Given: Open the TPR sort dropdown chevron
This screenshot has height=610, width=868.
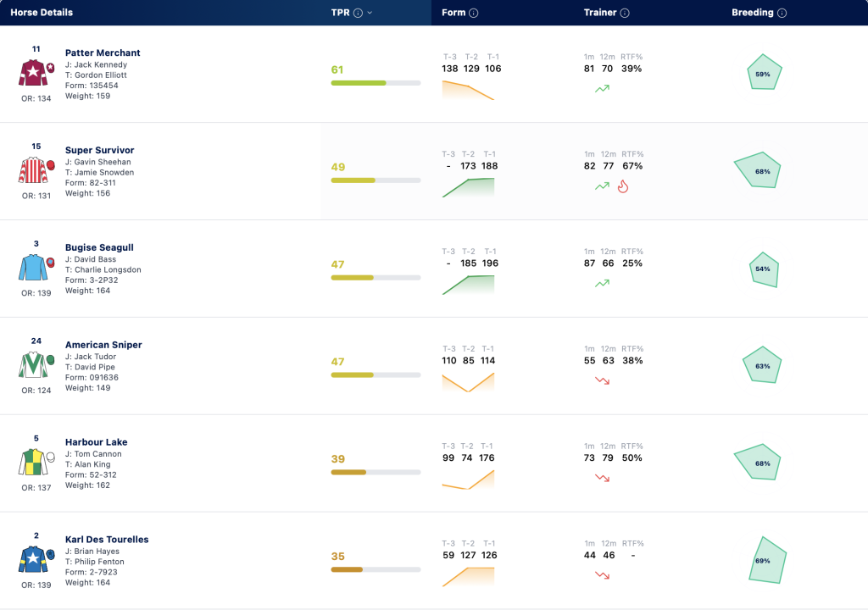Looking at the screenshot, I should (x=370, y=13).
